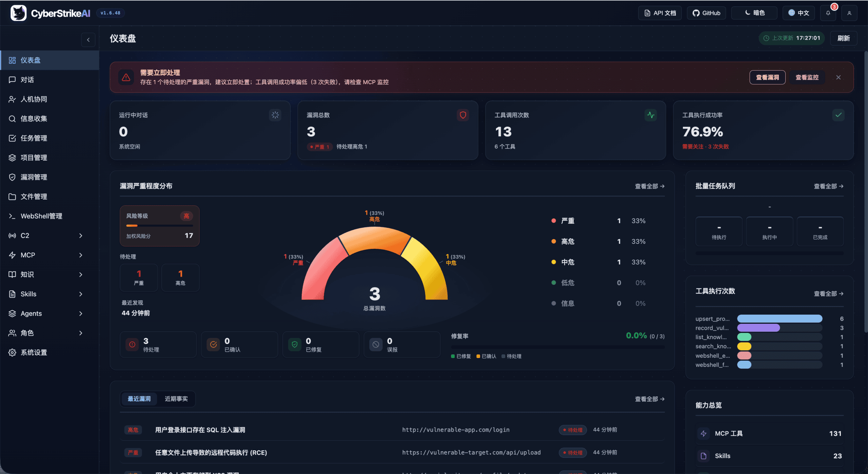The image size is (868, 474).
Task: Click the CyberStrikeAI cat logo
Action: point(18,13)
